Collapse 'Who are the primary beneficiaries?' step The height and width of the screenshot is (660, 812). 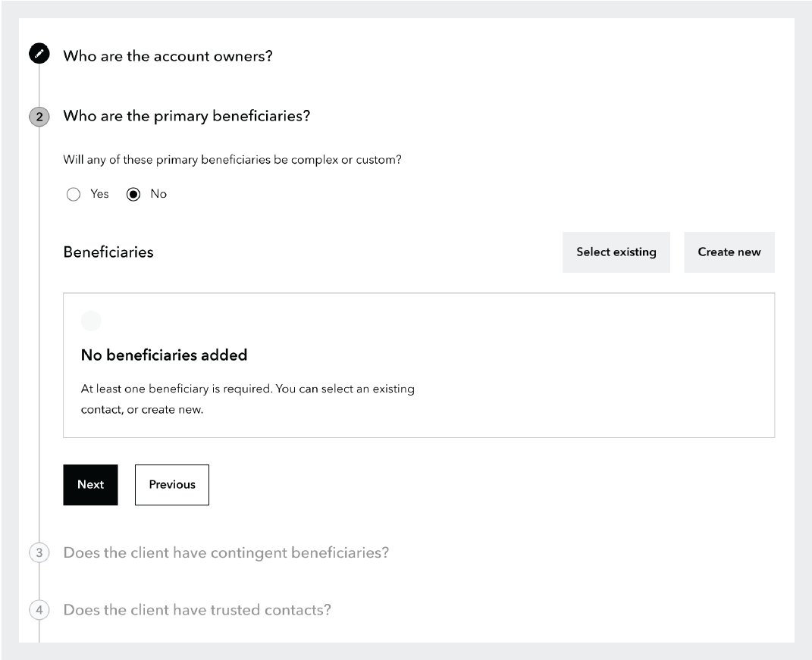[x=187, y=116]
